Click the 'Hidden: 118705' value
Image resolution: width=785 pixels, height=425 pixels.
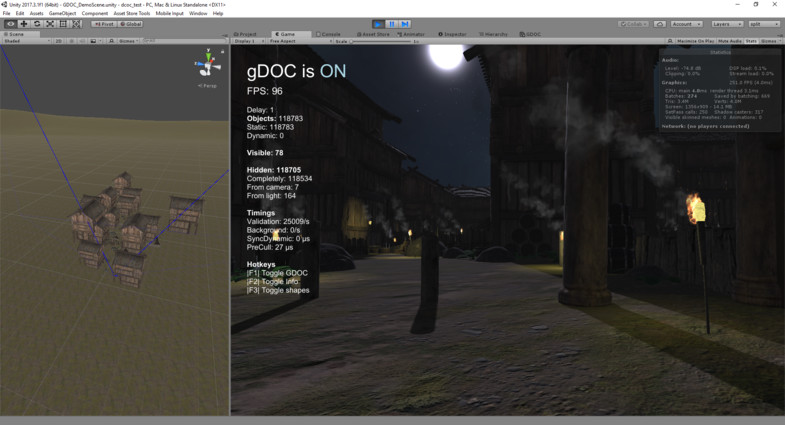point(274,170)
